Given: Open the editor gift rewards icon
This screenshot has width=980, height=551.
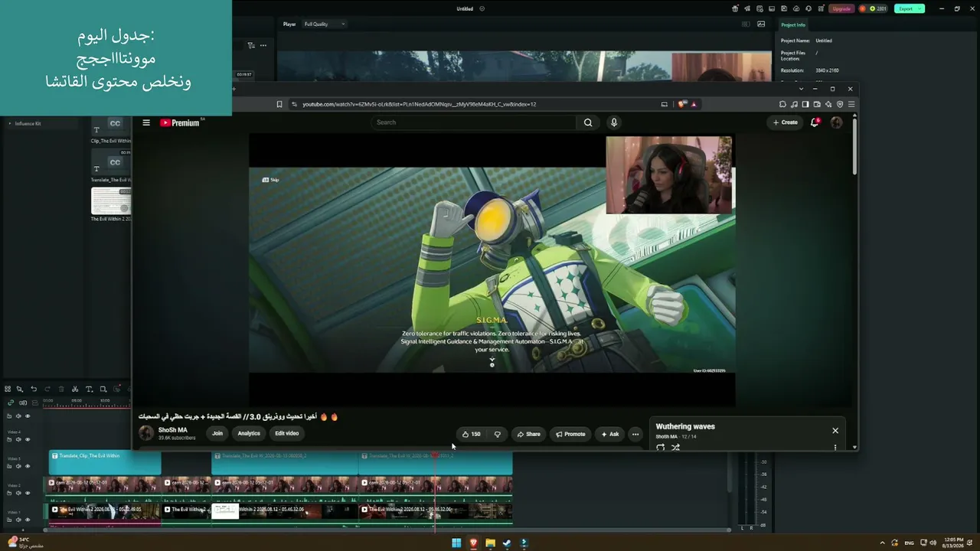Looking at the screenshot, I should click(x=736, y=8).
